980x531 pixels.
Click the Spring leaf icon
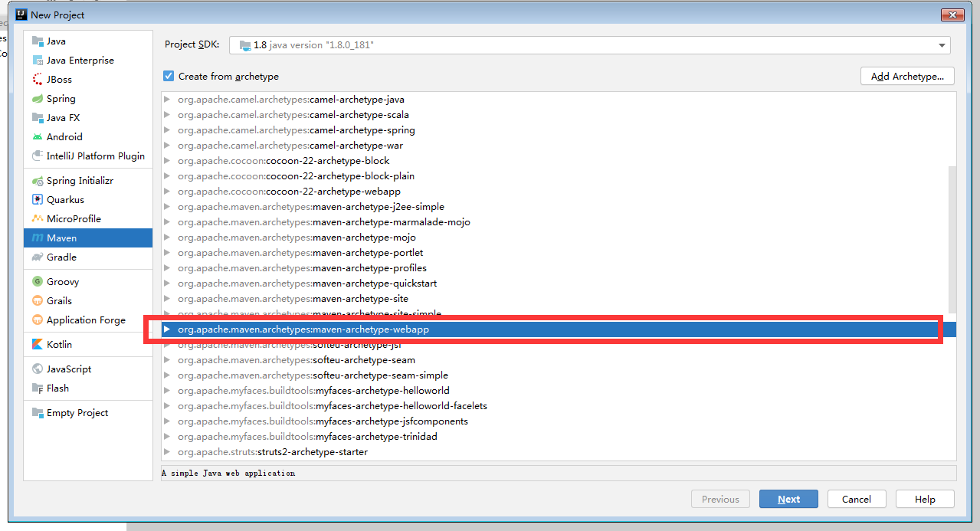click(x=38, y=99)
